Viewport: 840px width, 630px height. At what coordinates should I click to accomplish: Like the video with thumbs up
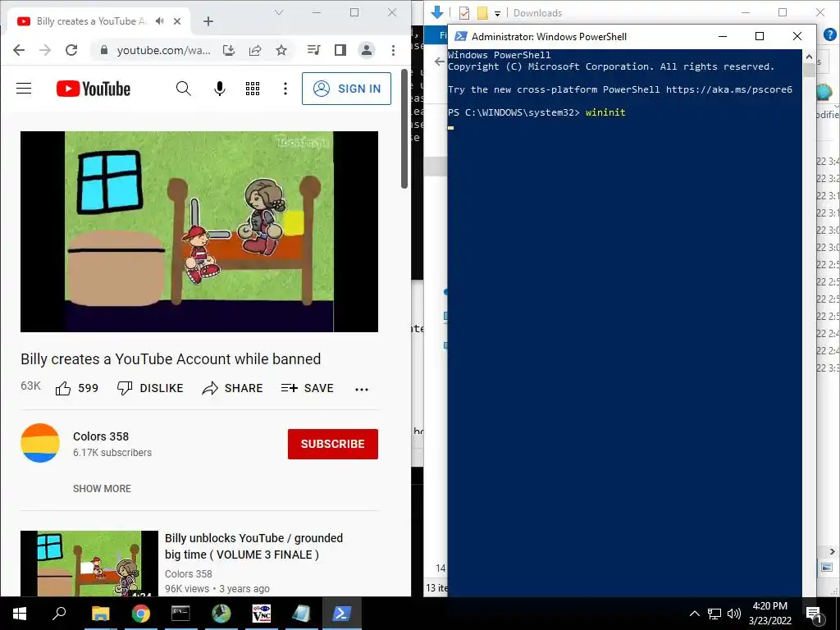(76, 388)
